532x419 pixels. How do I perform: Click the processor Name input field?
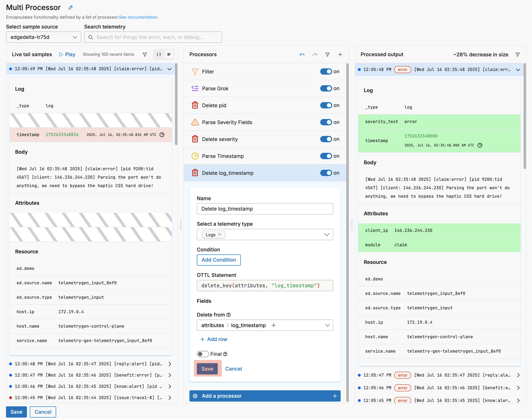click(265, 209)
